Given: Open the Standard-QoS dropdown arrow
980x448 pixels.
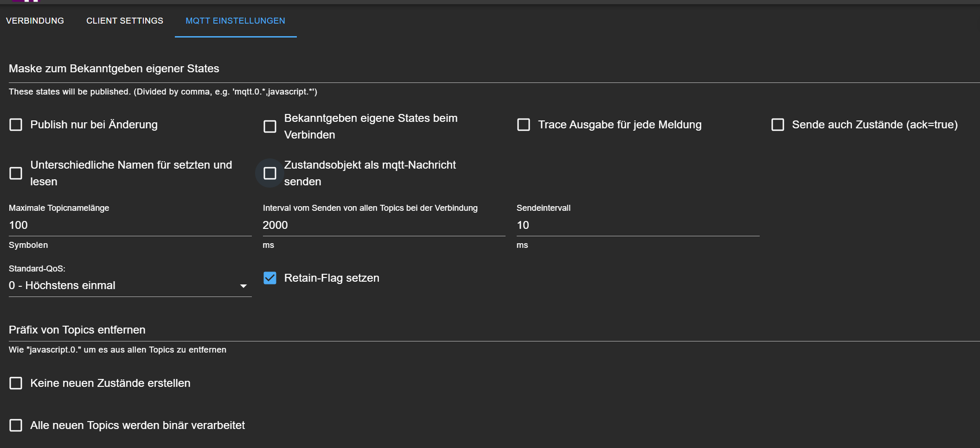Looking at the screenshot, I should (243, 286).
